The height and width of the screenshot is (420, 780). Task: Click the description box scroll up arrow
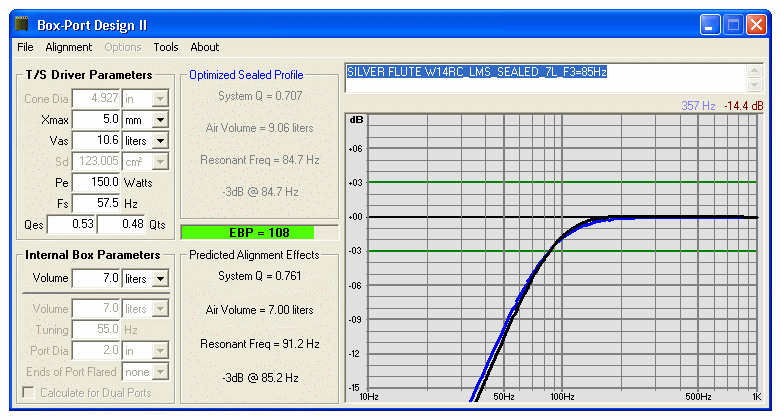coord(754,71)
